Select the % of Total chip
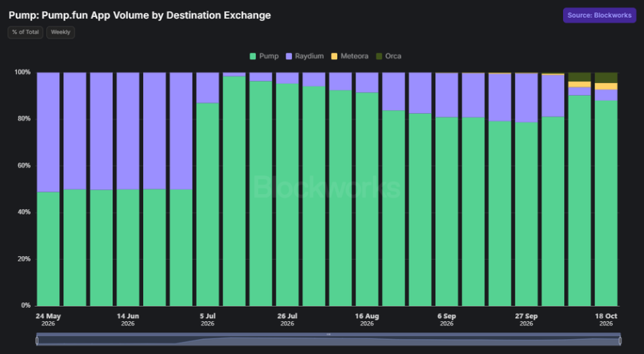Viewport: 644px width, 354px height. (x=25, y=32)
